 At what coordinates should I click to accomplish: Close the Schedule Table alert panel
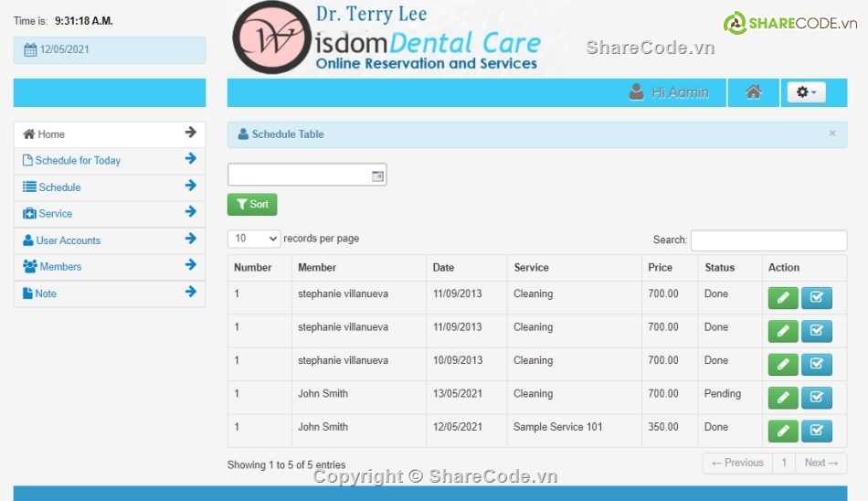click(x=831, y=133)
